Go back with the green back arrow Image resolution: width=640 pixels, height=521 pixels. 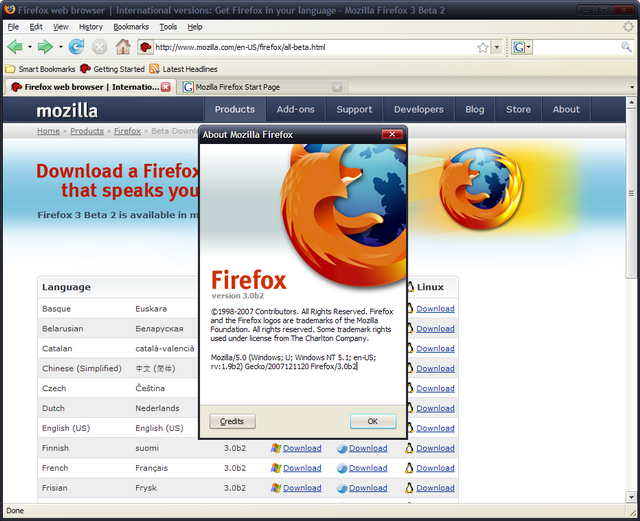coord(15,47)
